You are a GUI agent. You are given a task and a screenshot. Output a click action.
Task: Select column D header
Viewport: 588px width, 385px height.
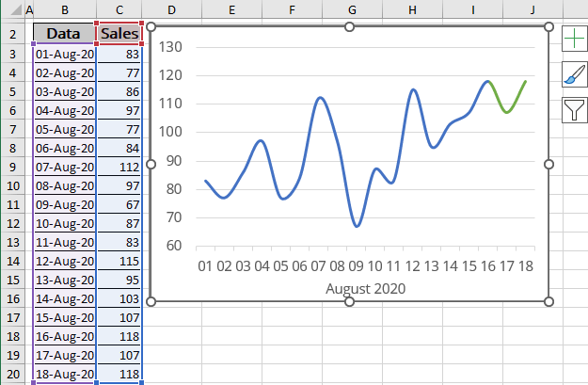[x=172, y=9]
